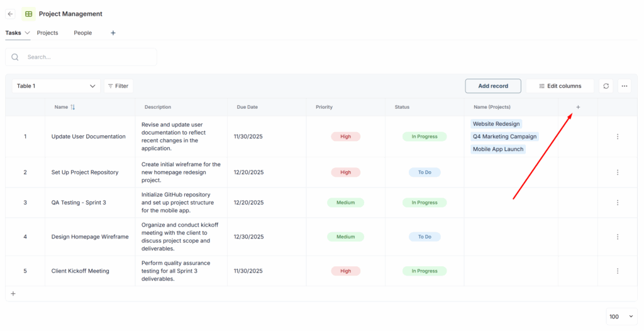
Task: Open the table's three-dot more options
Action: coord(624,86)
